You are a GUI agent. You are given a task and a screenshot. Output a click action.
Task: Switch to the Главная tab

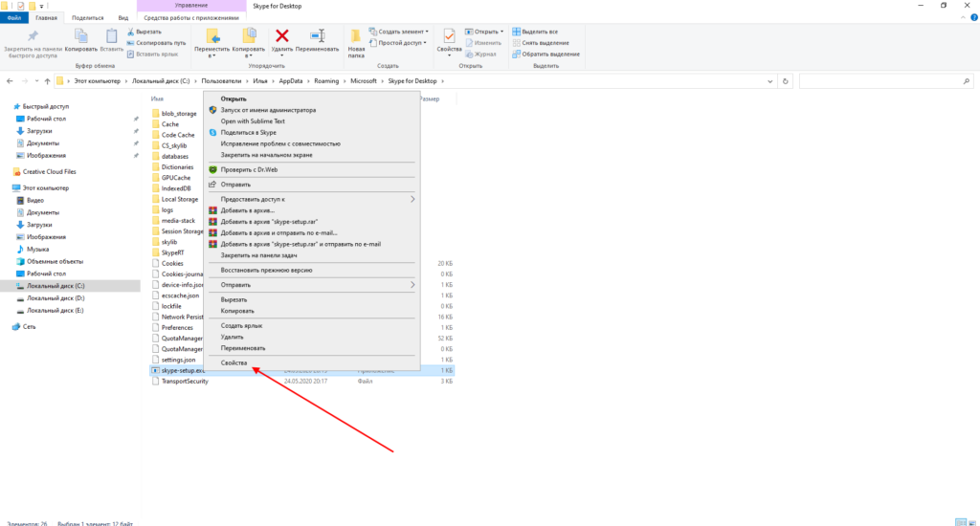[46, 17]
